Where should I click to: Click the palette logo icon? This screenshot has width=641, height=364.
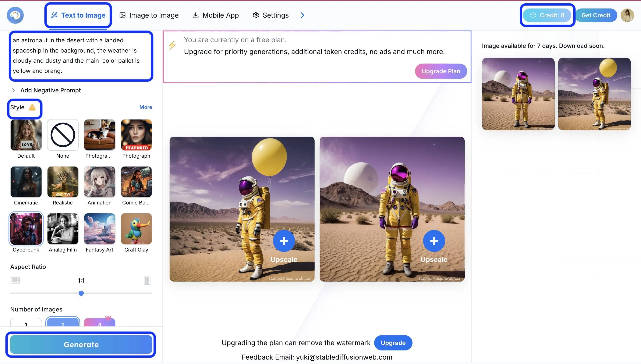(x=15, y=15)
